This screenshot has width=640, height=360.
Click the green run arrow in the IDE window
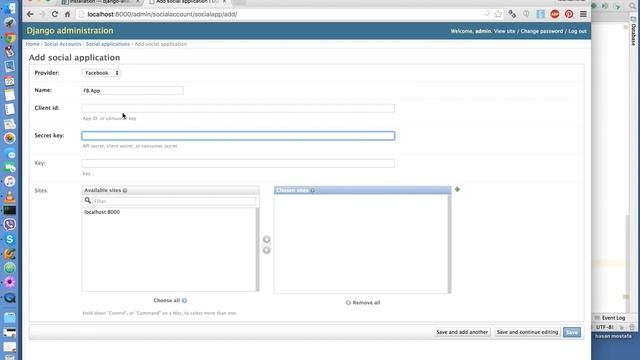(618, 6)
